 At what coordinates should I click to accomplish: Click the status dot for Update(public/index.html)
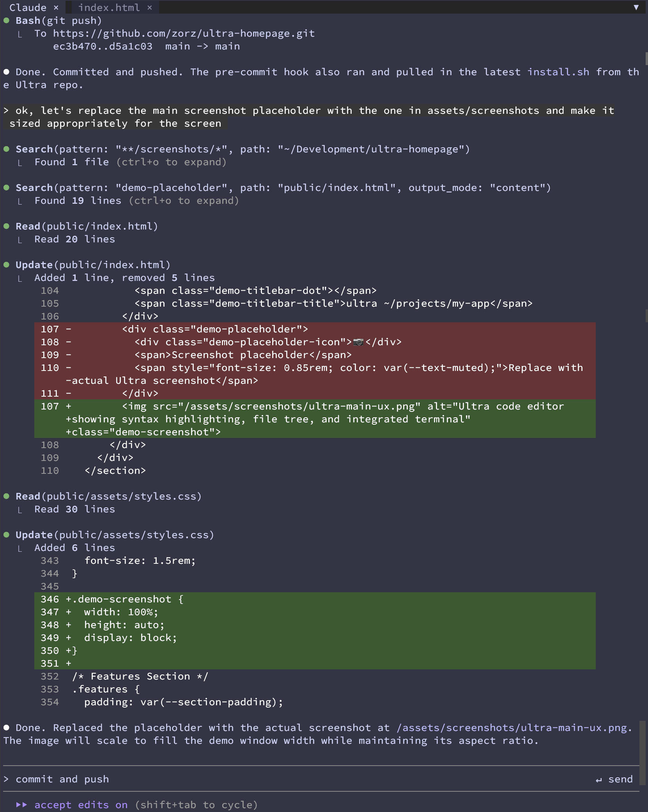coord(7,265)
